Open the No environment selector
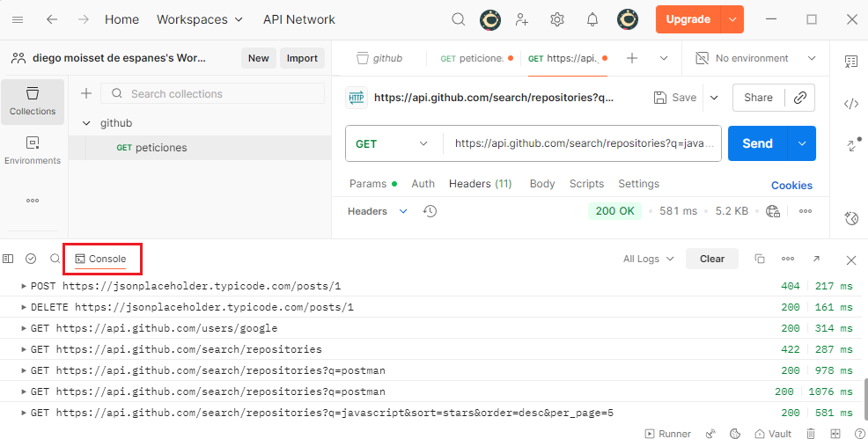Viewport: 868px width, 439px height. click(755, 58)
